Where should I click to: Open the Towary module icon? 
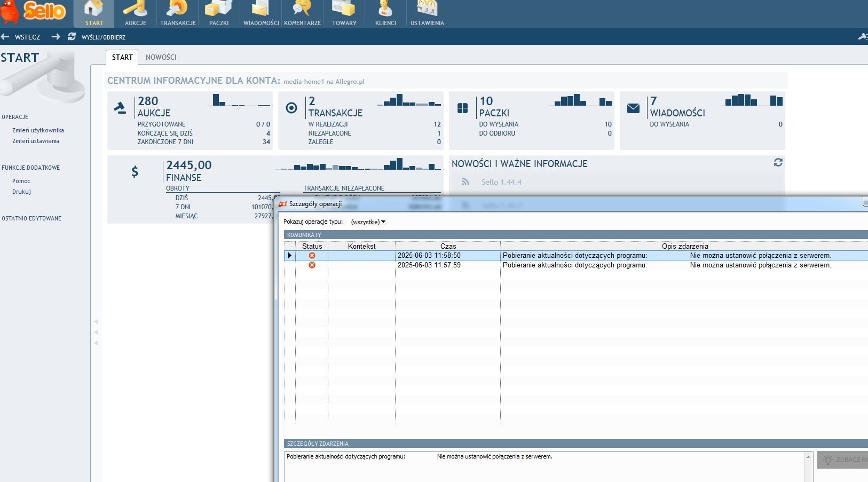click(x=344, y=13)
